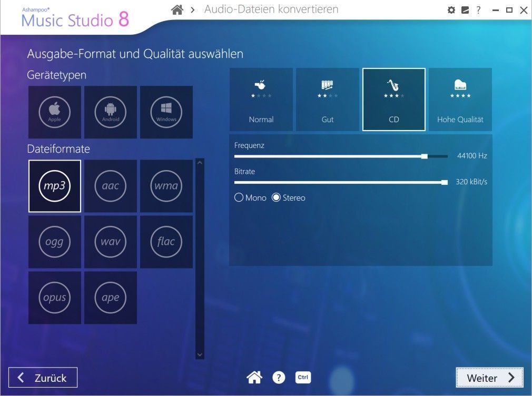Choose the Android device type icon

111,112
